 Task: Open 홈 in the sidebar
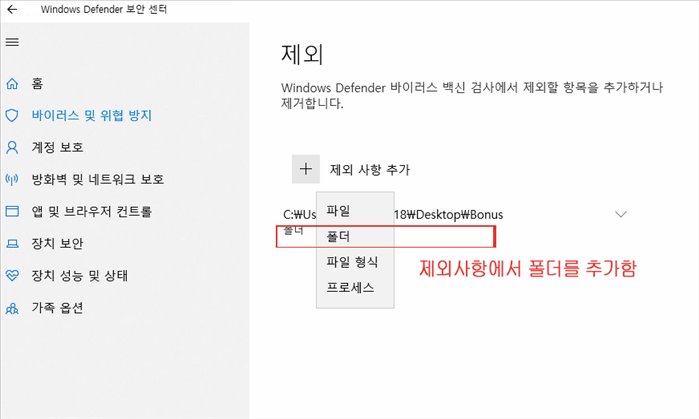[37, 83]
